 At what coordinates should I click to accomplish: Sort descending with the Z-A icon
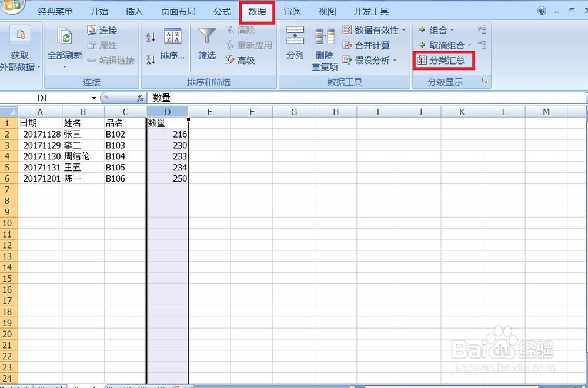coord(151,59)
